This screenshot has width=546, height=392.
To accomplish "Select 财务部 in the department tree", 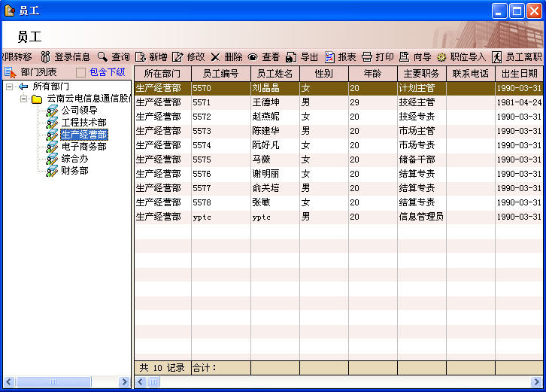I will pos(74,171).
